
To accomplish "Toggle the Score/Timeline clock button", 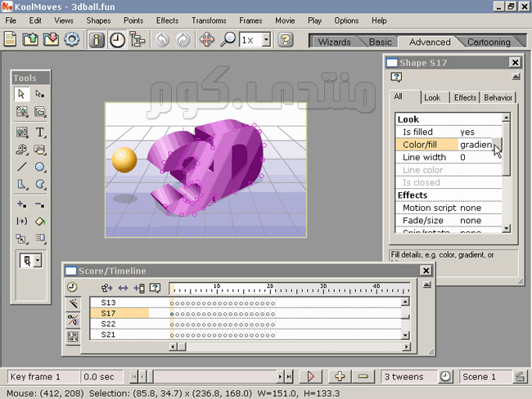I will click(x=118, y=39).
